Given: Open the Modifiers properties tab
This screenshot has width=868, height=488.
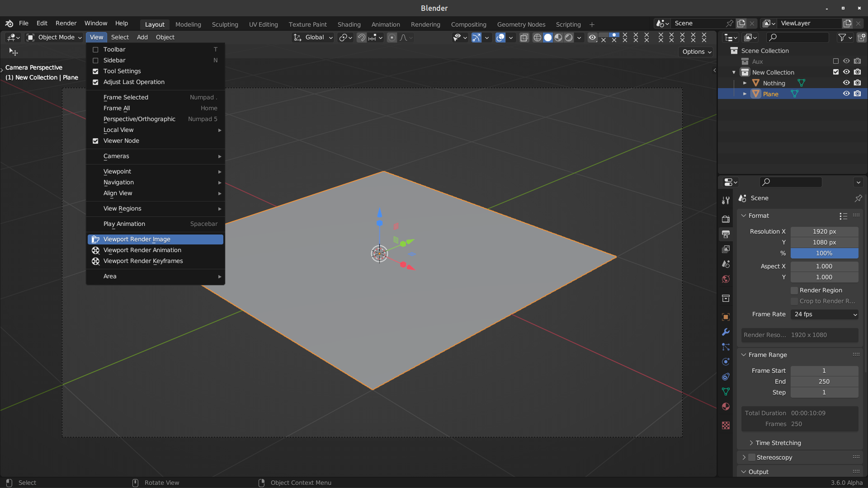Looking at the screenshot, I should point(726,332).
